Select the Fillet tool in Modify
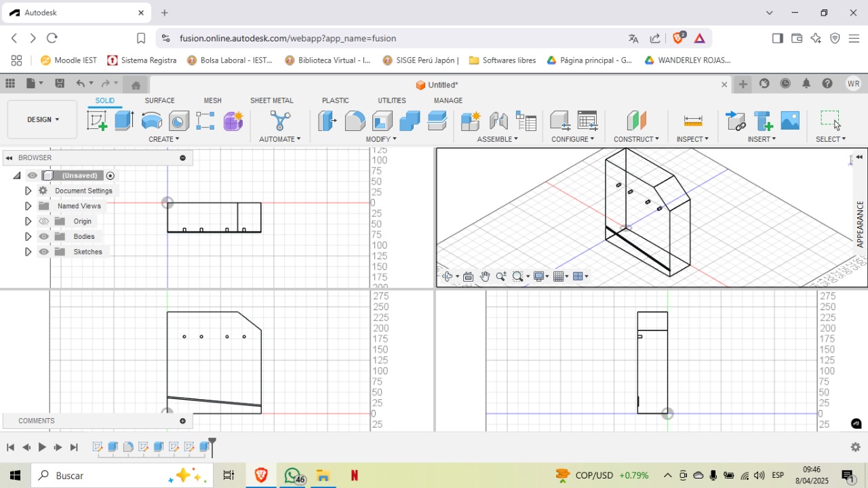This screenshot has width=868, height=488. pos(355,121)
